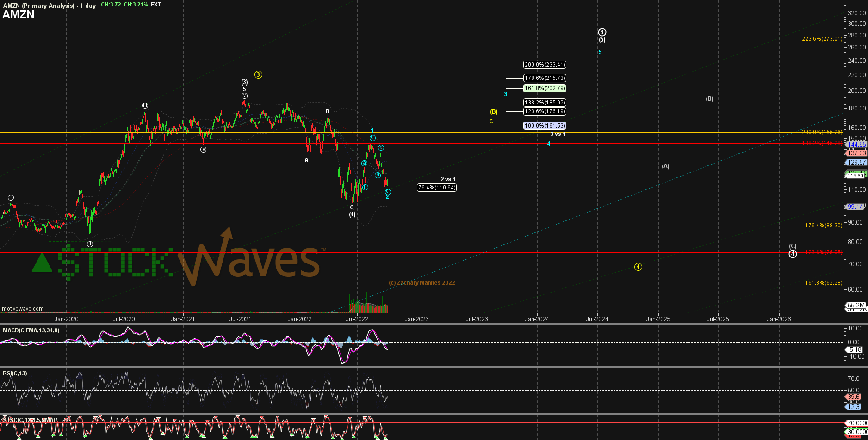The width and height of the screenshot is (868, 440).
Task: Select the grey (C) wave label
Action: coord(793,246)
